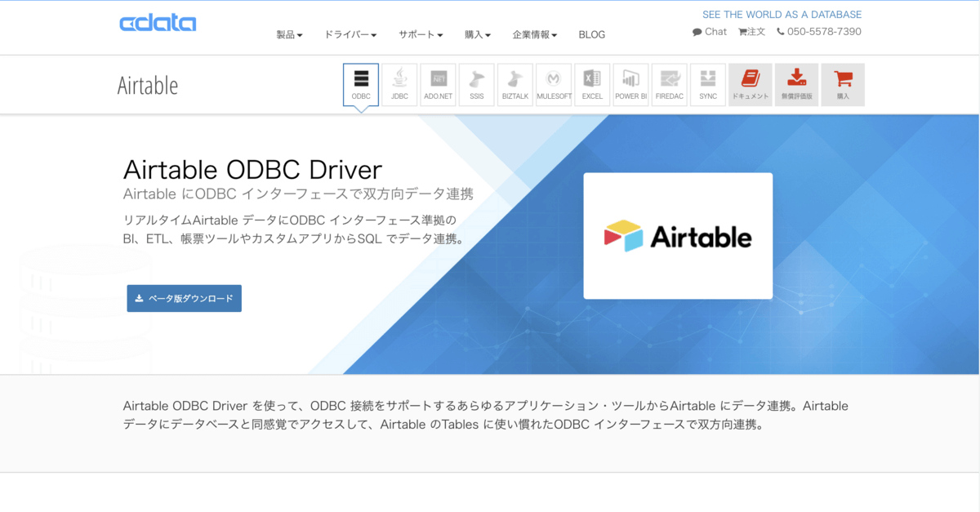Click the subtitle Airtable にODBC インターフェースで双方向データ連携
The width and height of the screenshot is (980, 512).
tap(298, 194)
